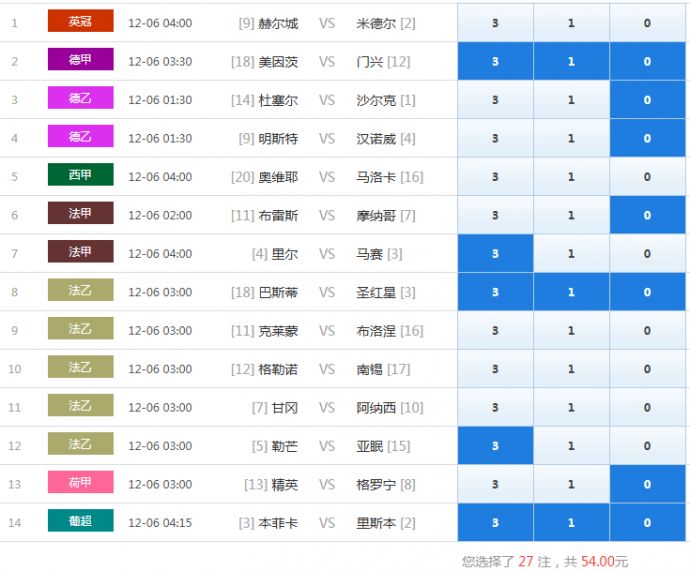This screenshot has width=690, height=571.
Task: Unselect home win (3) for 里尔 vs 马赛
Action: coord(495,254)
